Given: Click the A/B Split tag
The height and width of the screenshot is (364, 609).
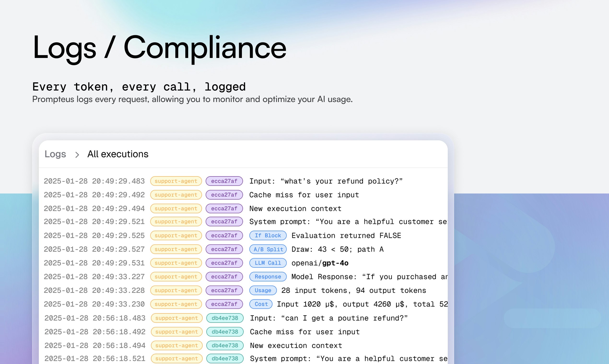Looking at the screenshot, I should [268, 249].
